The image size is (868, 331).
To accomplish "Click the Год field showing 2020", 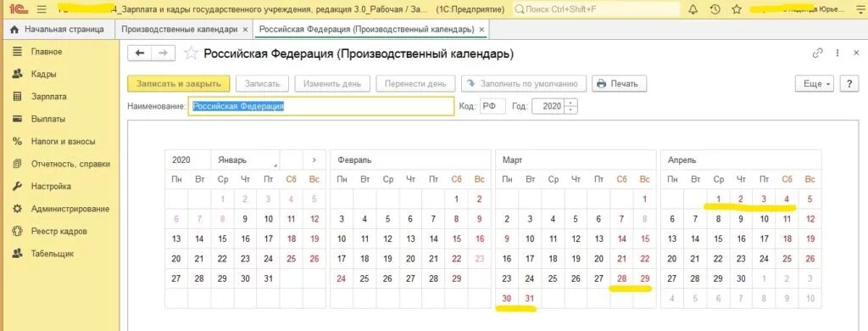I will point(548,106).
